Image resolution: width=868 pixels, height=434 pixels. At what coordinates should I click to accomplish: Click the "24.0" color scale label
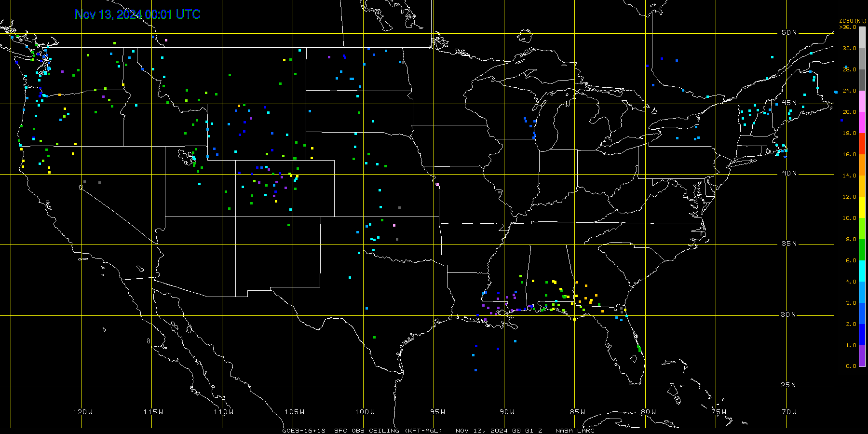pyautogui.click(x=849, y=91)
